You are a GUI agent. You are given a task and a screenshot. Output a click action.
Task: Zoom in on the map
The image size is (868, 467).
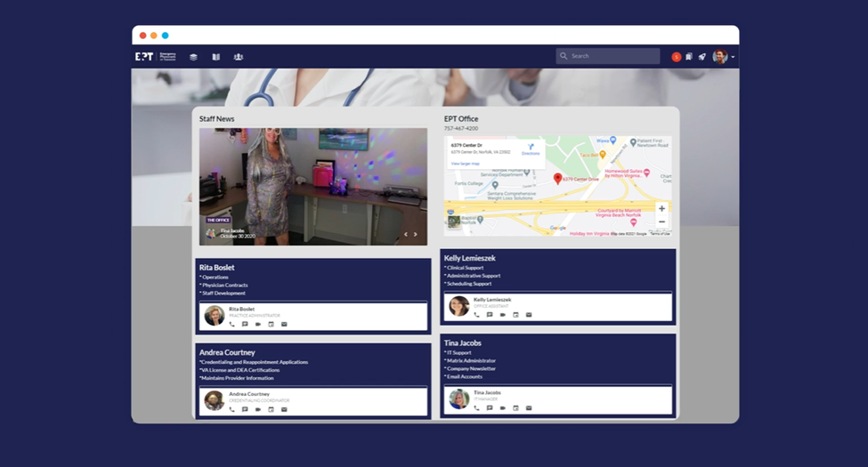click(661, 208)
